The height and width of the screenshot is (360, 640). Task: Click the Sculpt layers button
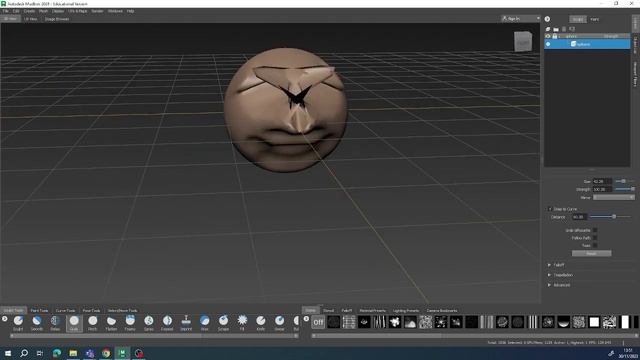point(578,19)
